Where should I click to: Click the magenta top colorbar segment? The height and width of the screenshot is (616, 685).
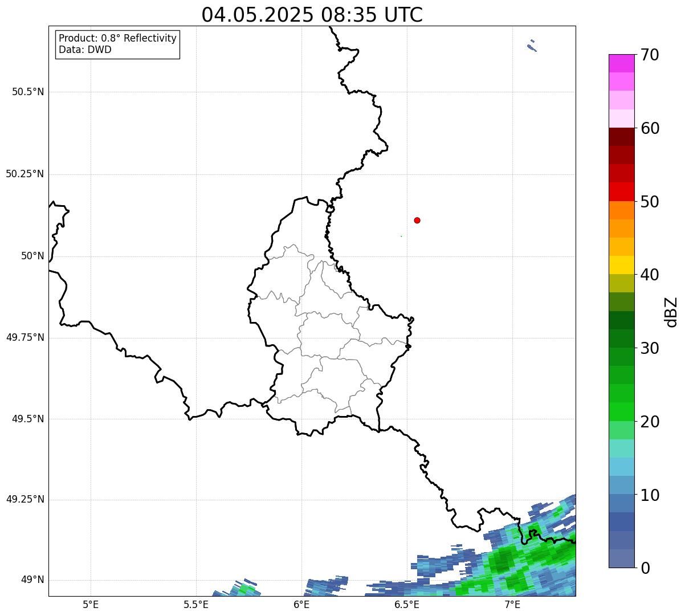point(622,63)
